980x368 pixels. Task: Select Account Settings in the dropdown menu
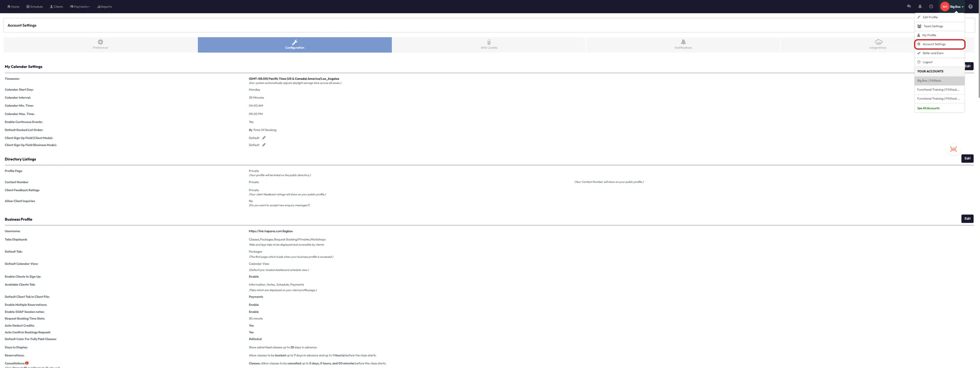point(934,44)
